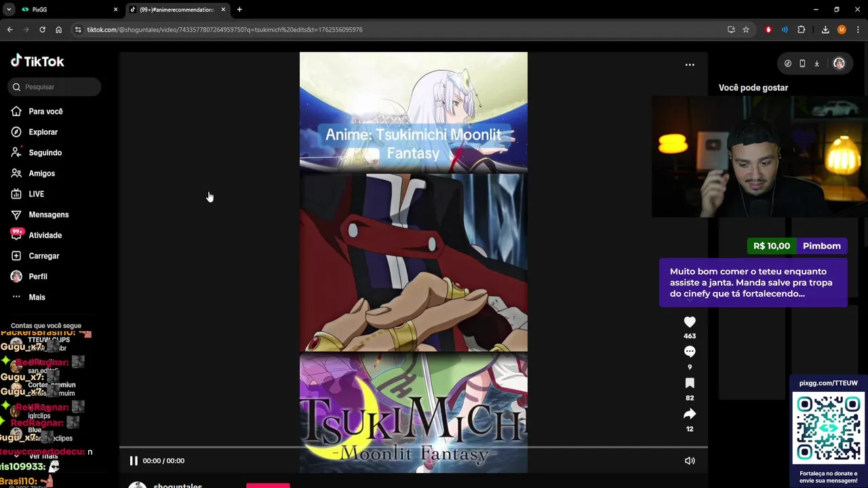Reload the page
The width and height of the screenshot is (868, 488).
pyautogui.click(x=42, y=30)
